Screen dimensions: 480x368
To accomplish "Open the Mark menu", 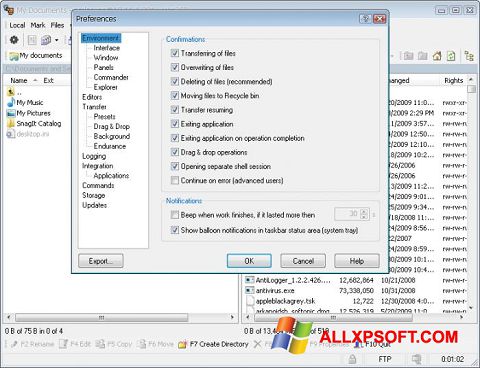I will point(38,25).
